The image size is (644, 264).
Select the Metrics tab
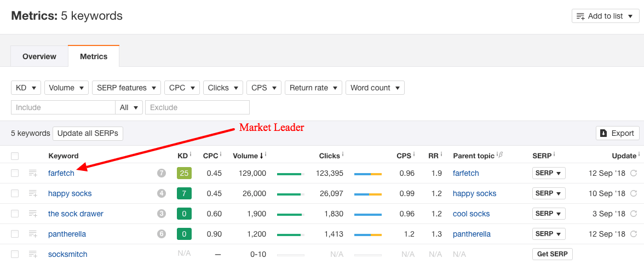tap(94, 56)
